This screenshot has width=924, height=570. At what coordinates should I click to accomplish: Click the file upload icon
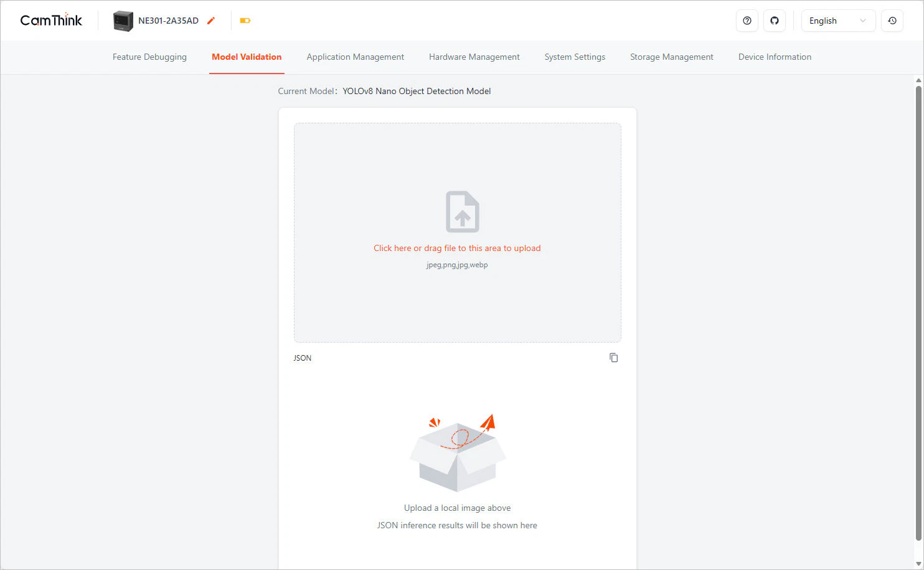(x=462, y=212)
